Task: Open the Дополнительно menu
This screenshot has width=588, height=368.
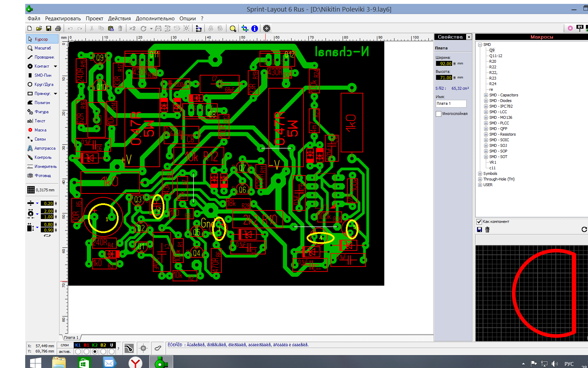Action: coord(155,19)
